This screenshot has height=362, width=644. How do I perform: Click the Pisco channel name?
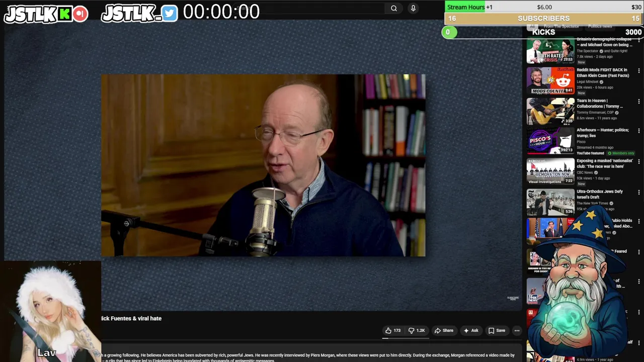(581, 142)
